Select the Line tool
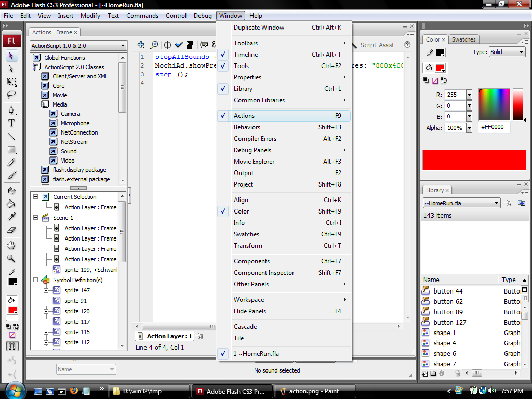This screenshot has height=399, width=532. 11,137
